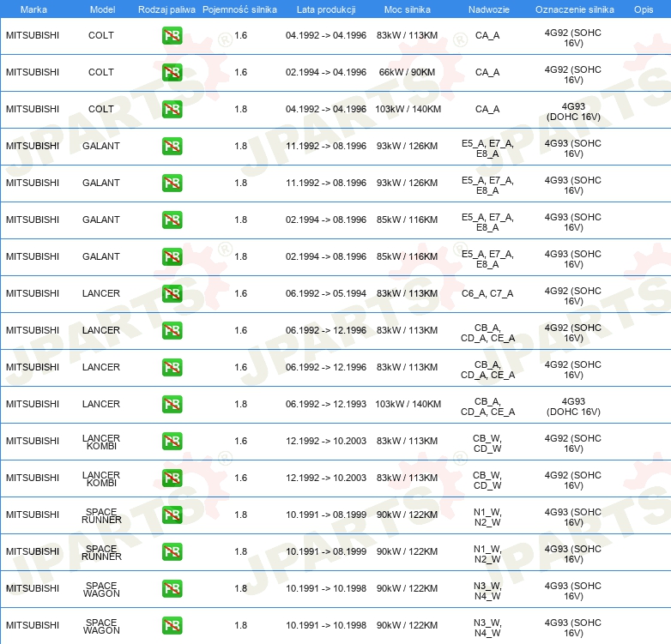
Task: Click the Lata produkcji column header
Action: coord(325,9)
